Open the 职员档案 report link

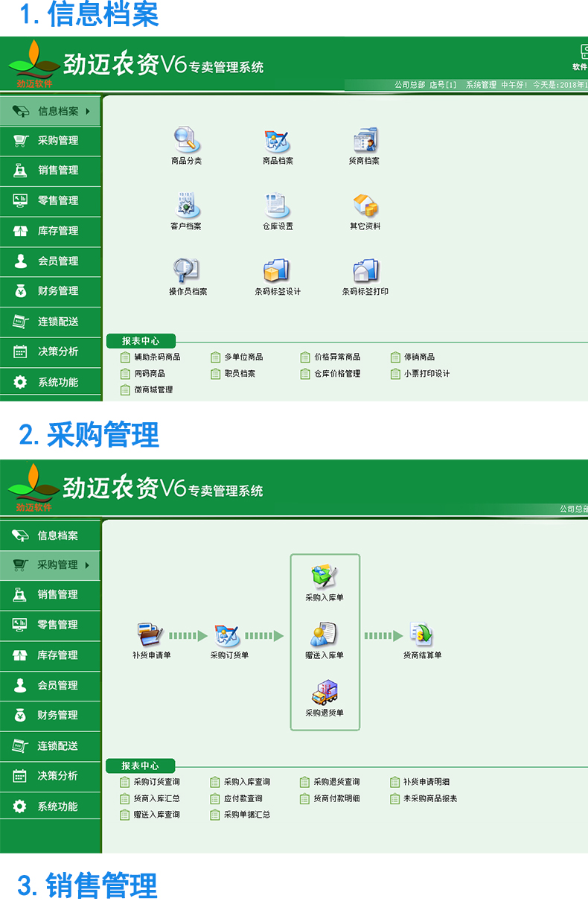233,373
